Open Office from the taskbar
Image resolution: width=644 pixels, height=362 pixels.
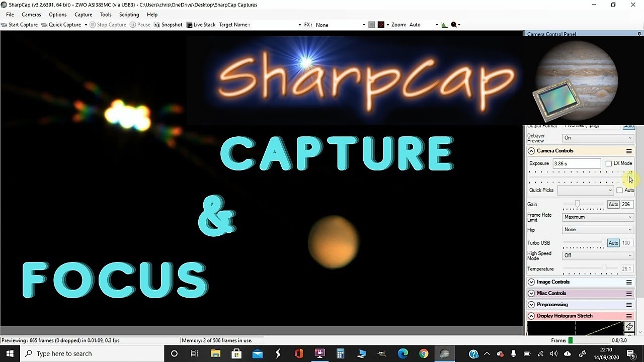[x=299, y=353]
